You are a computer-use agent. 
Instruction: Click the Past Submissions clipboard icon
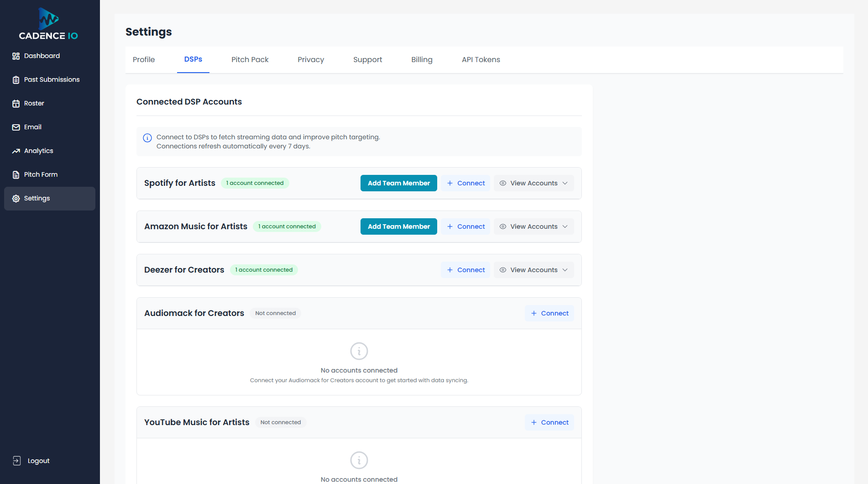[16, 80]
